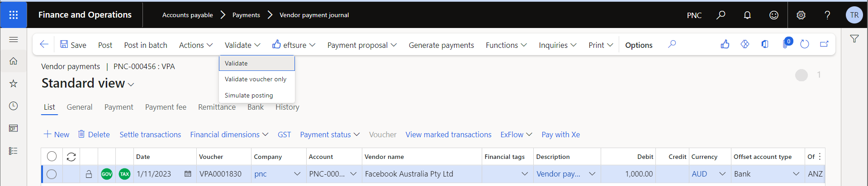Open the app launcher waffle icon
The width and height of the screenshot is (868, 186).
(14, 15)
